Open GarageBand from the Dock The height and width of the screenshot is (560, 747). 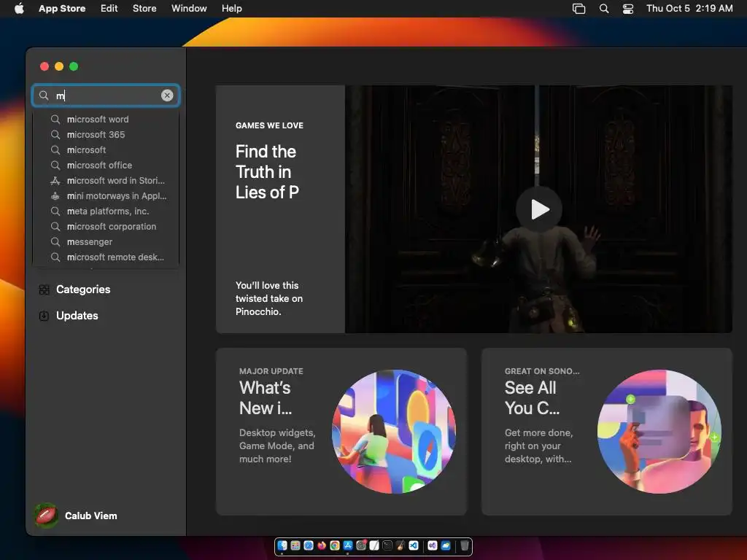pyautogui.click(x=400, y=545)
